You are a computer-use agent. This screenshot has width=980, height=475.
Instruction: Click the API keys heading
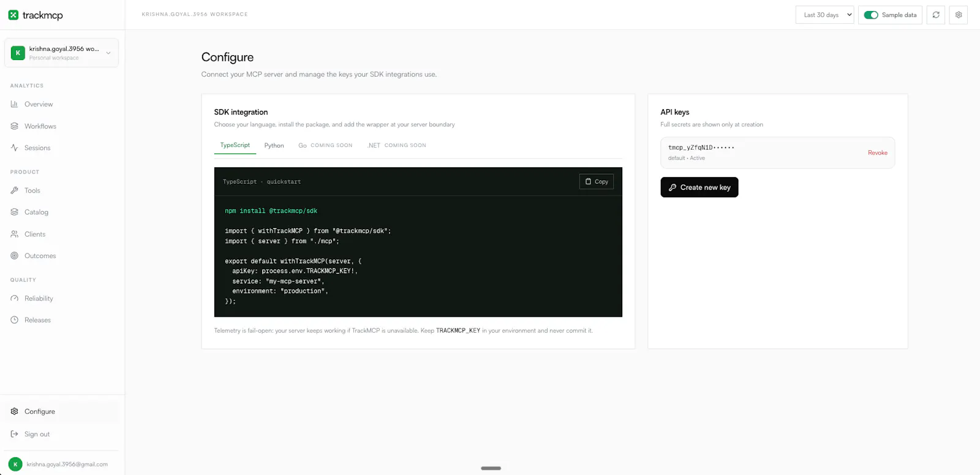coord(675,112)
